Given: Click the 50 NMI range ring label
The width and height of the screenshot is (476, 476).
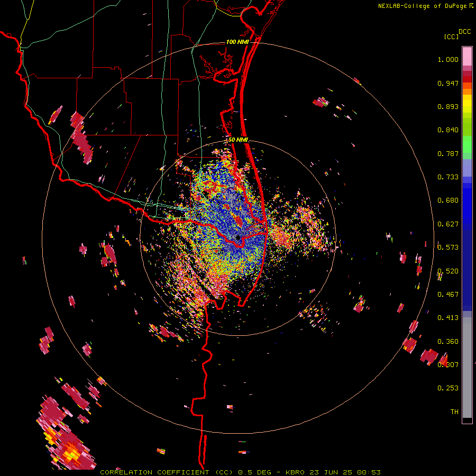Looking at the screenshot, I should pos(238,140).
